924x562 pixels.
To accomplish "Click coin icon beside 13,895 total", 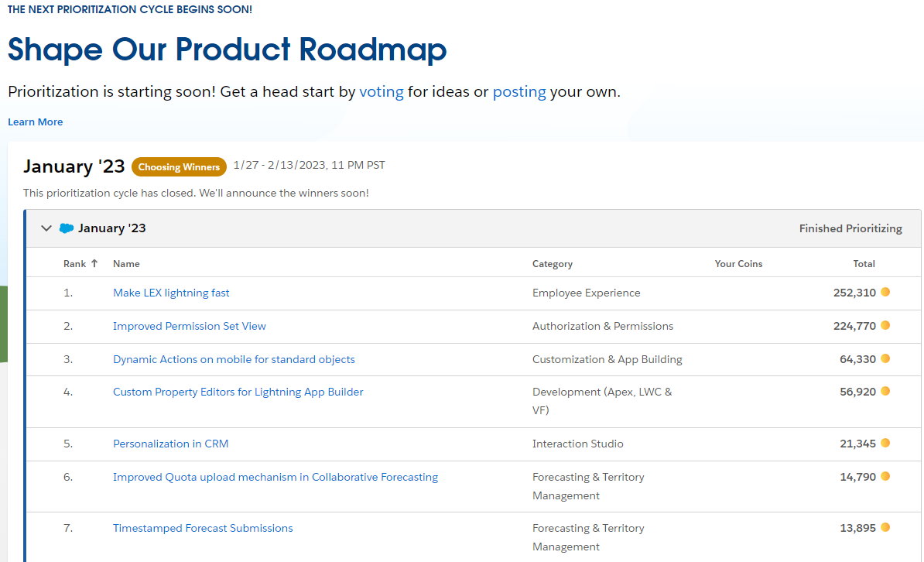I will 885,528.
